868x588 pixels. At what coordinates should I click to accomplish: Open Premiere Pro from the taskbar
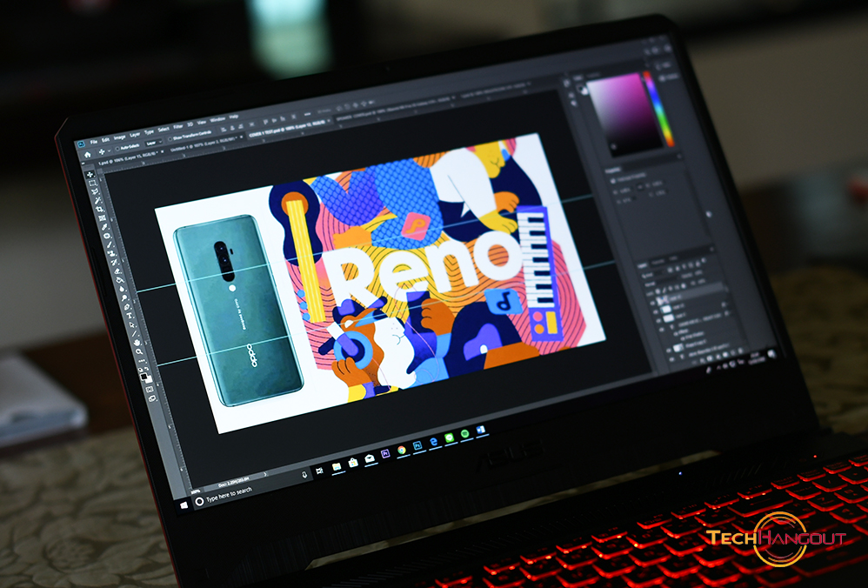click(385, 453)
